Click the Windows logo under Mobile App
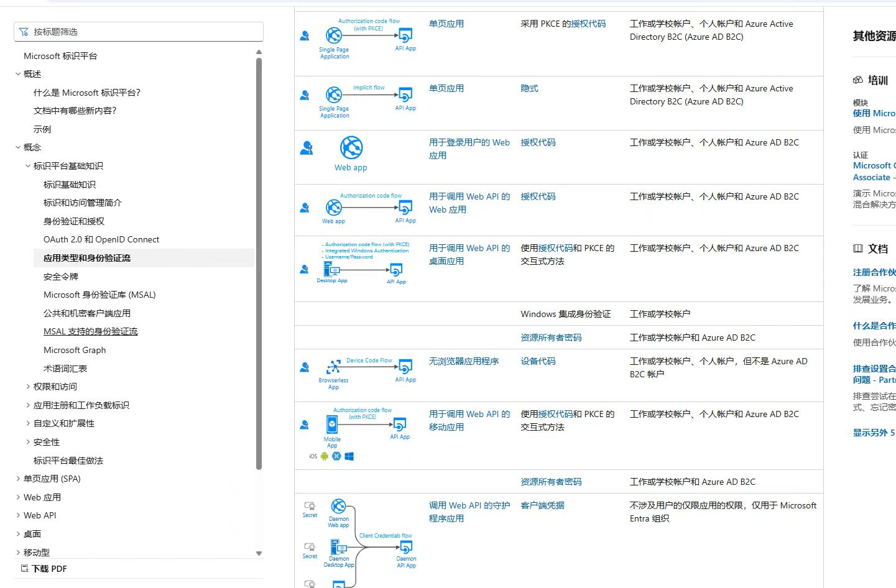The height and width of the screenshot is (588, 896). point(349,456)
